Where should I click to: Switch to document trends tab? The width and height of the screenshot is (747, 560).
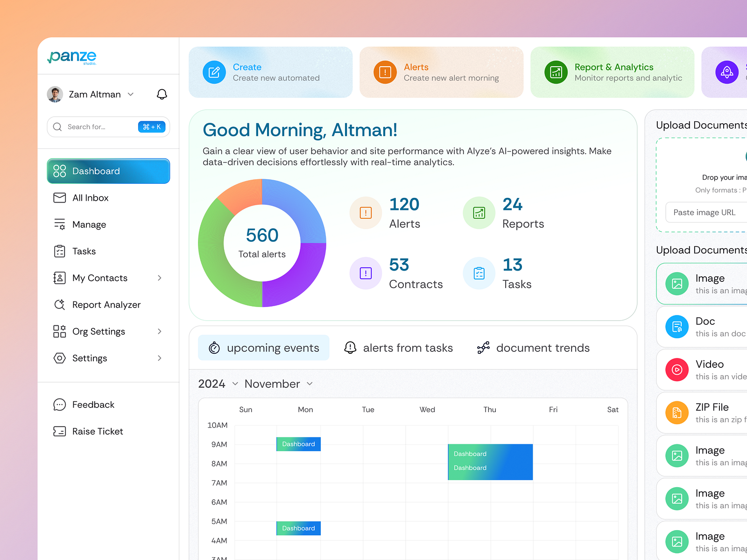coord(533,348)
